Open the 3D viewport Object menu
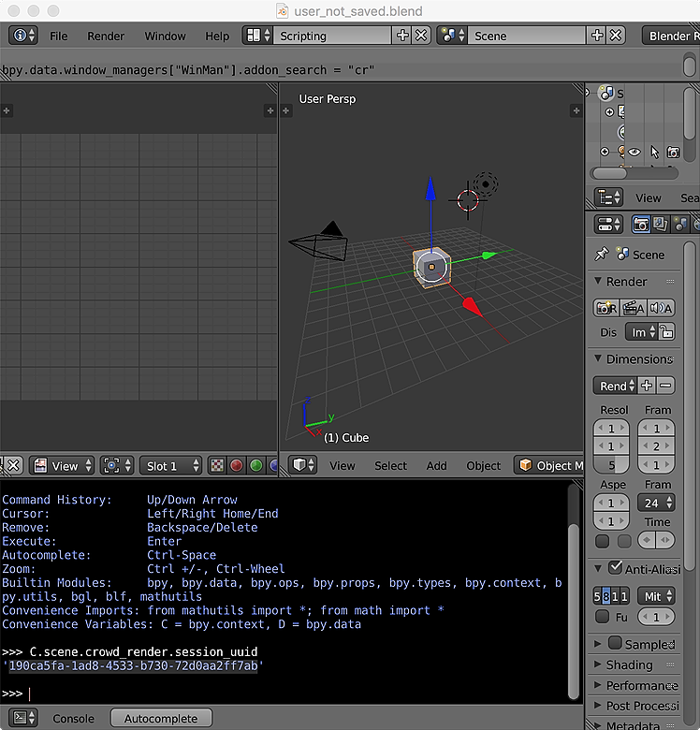 [x=483, y=465]
